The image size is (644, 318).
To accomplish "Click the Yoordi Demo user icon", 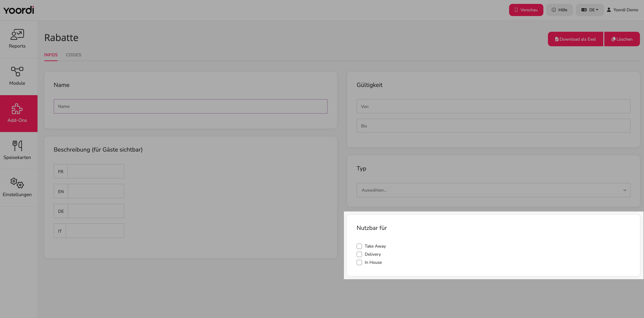I will tap(609, 10).
